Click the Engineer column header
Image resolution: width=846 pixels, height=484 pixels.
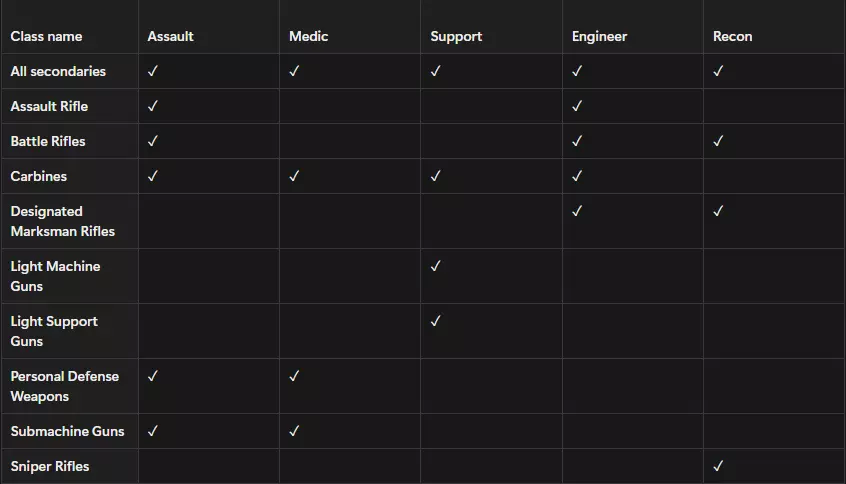tap(599, 36)
